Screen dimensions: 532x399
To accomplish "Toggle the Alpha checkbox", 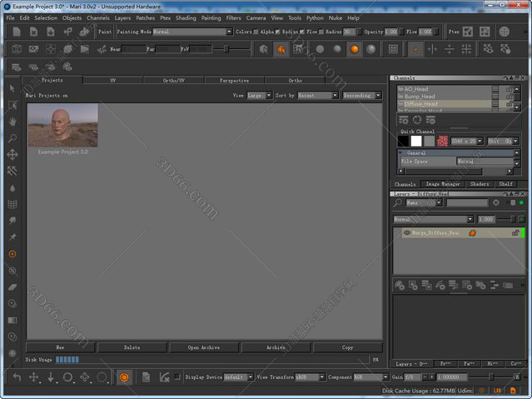I will (278, 32).
